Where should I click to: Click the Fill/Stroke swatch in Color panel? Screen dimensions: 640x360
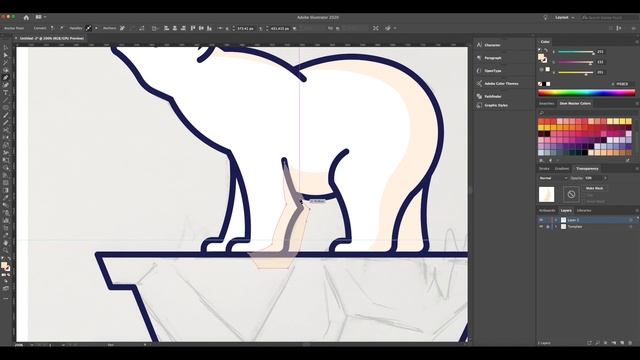[x=542, y=58]
